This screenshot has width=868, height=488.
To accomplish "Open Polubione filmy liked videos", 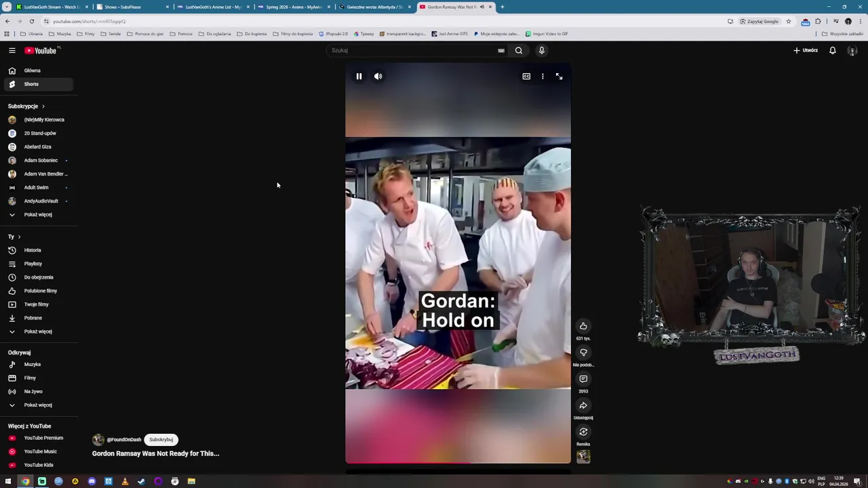I will tap(38, 291).
